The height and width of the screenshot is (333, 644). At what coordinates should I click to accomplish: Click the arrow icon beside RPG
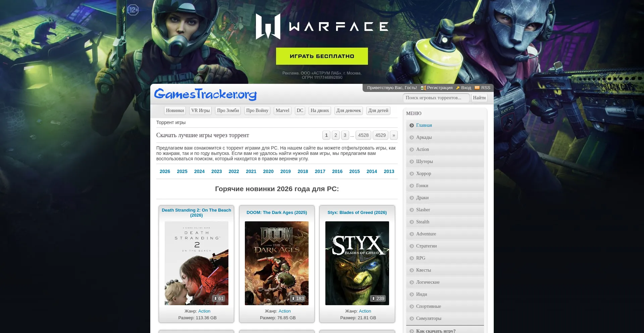point(412,258)
